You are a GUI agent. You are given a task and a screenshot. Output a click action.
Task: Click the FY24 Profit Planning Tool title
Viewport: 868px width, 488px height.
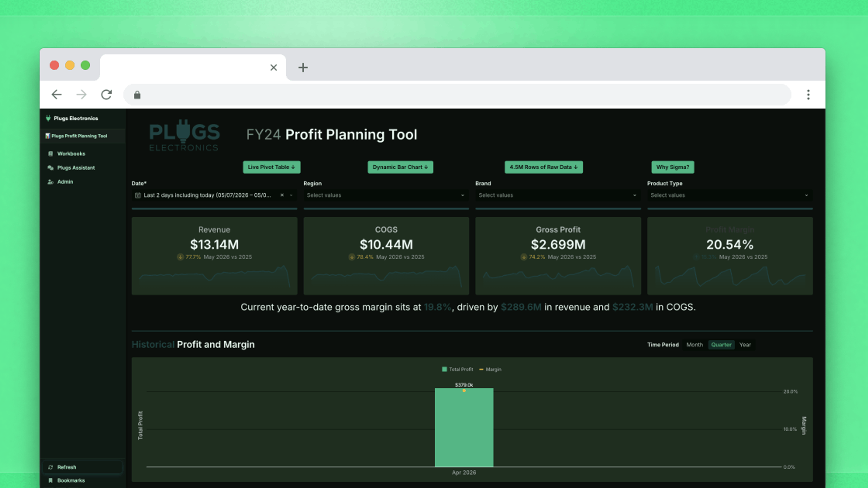click(x=332, y=135)
